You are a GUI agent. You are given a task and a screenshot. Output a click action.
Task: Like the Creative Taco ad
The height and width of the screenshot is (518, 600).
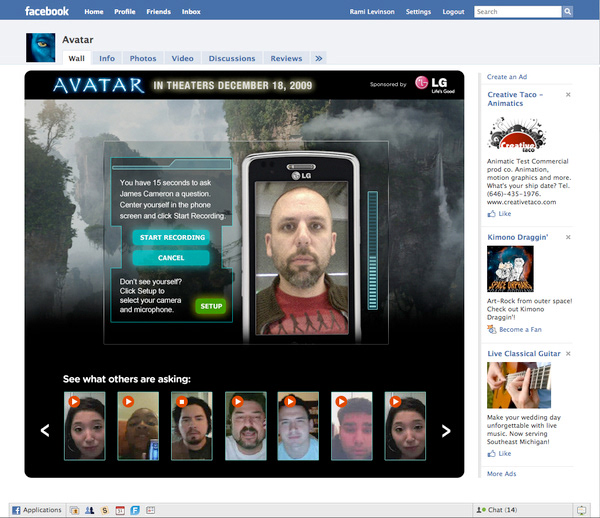[499, 213]
